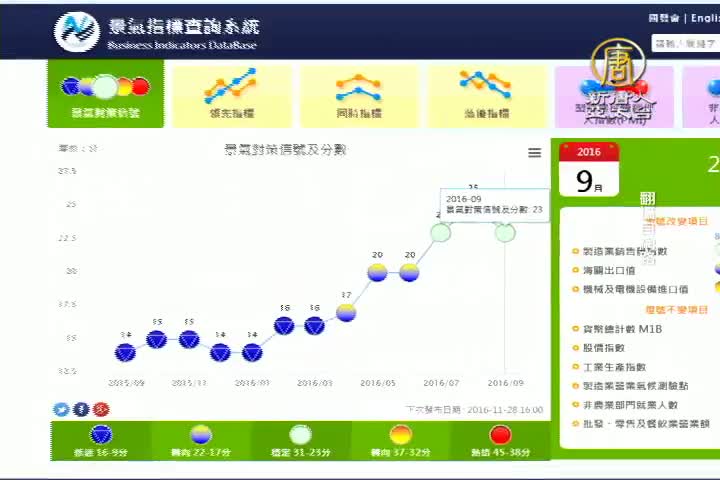Open the chart hamburger menu

coord(534,153)
